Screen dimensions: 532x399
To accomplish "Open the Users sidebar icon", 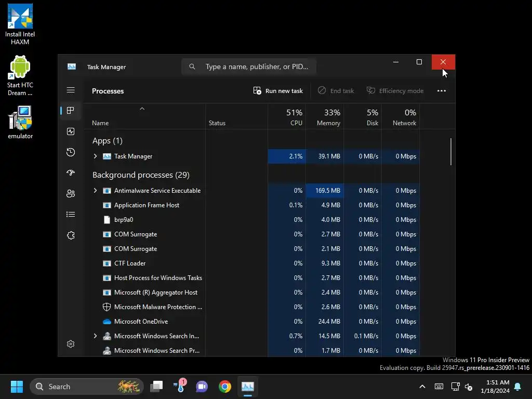I will [71, 193].
